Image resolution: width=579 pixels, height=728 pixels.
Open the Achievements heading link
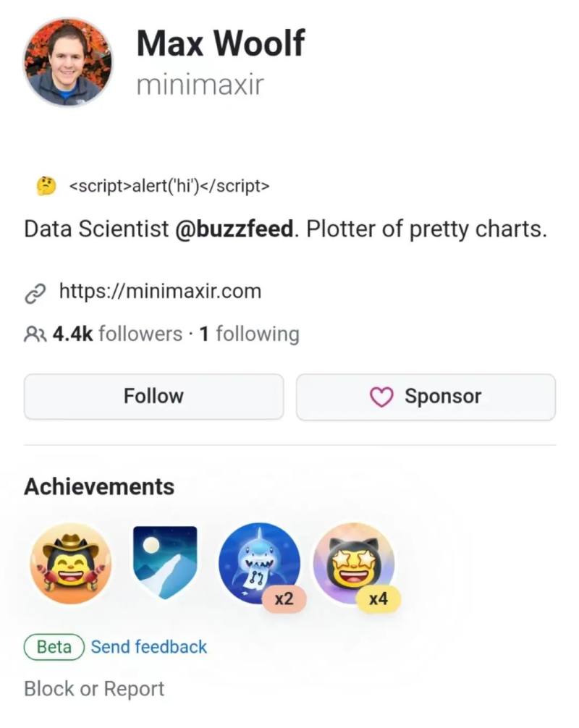[x=99, y=486]
